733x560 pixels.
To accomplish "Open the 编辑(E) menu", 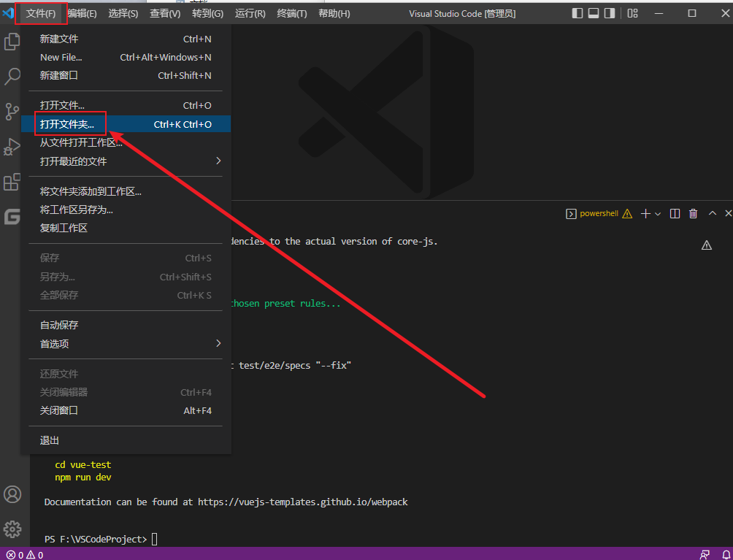I will [82, 14].
